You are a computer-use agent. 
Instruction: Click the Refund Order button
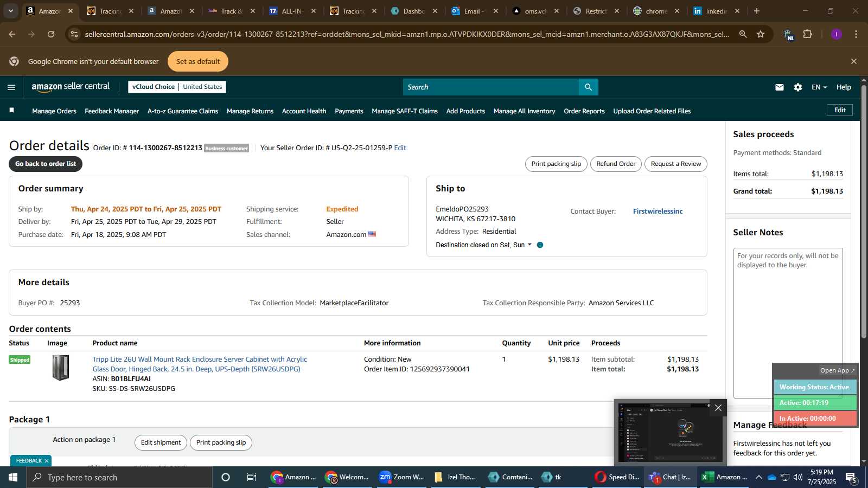click(616, 164)
